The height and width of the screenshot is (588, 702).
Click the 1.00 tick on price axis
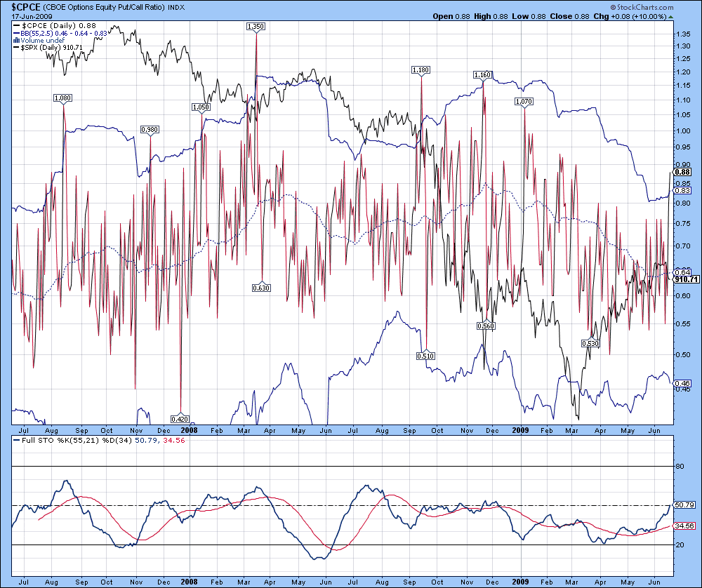pos(683,131)
